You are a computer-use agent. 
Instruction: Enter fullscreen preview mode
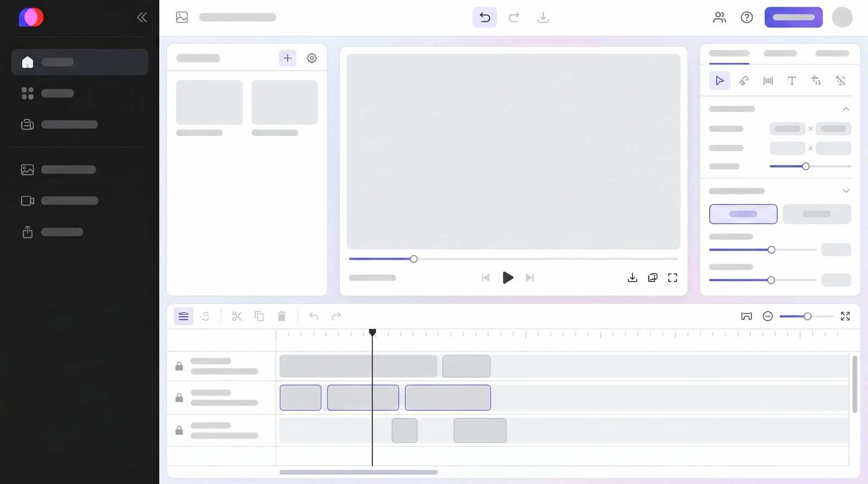pyautogui.click(x=673, y=278)
